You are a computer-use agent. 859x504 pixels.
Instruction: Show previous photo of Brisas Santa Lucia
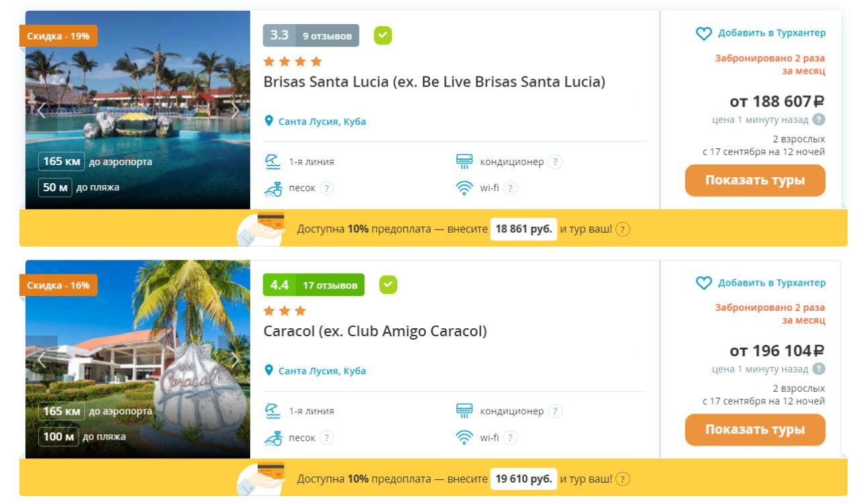coord(41,111)
